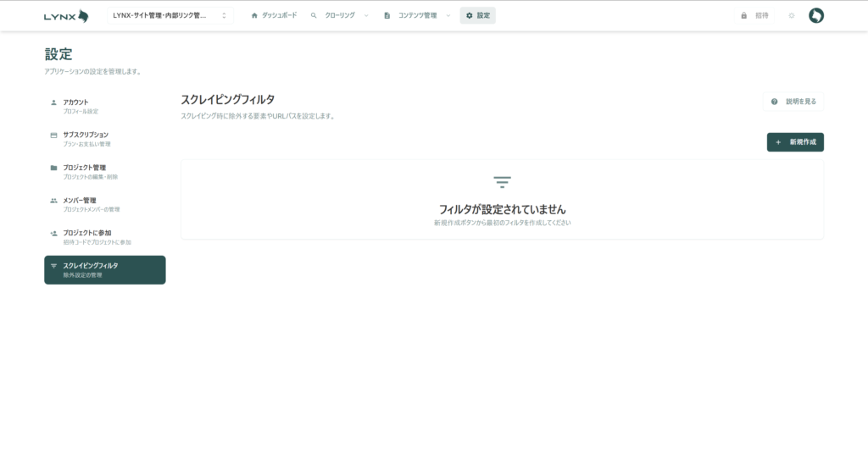The width and height of the screenshot is (868, 453).
Task: Click the LYNX logo in the header
Action: 66,15
